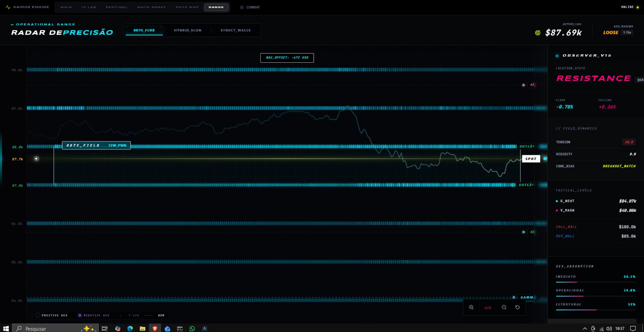Click the zoom in magnifier icon

[471, 307]
